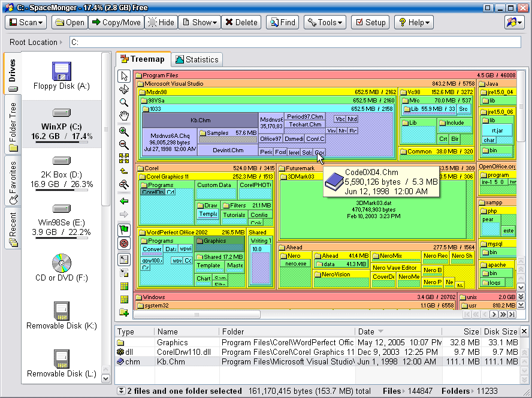
Task: Select the Graphics folder row in list
Action: [318, 342]
